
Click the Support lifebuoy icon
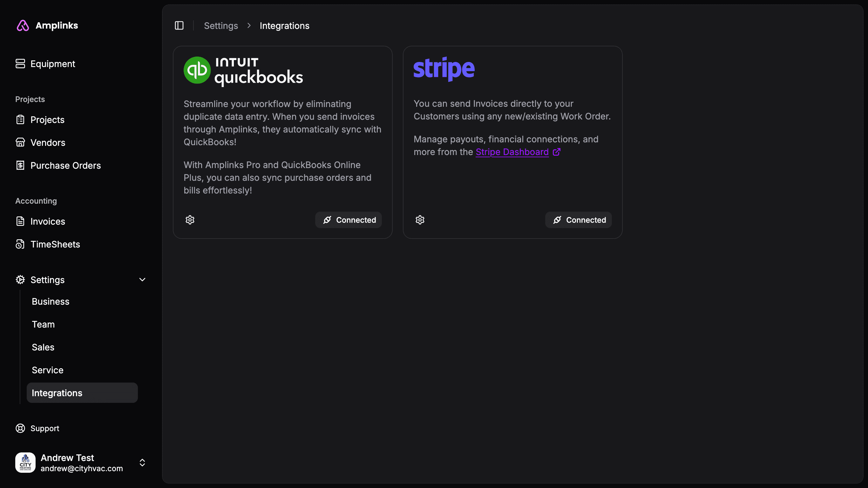20,428
